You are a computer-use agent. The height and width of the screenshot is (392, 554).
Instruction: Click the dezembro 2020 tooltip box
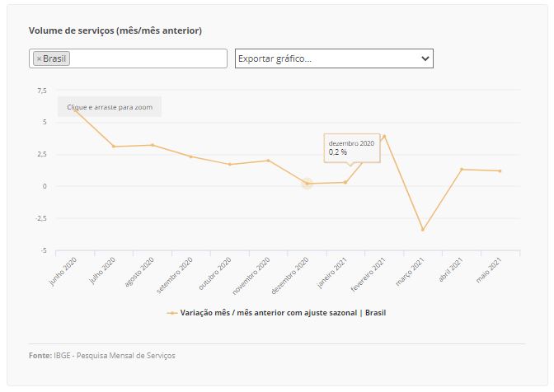tap(351, 147)
